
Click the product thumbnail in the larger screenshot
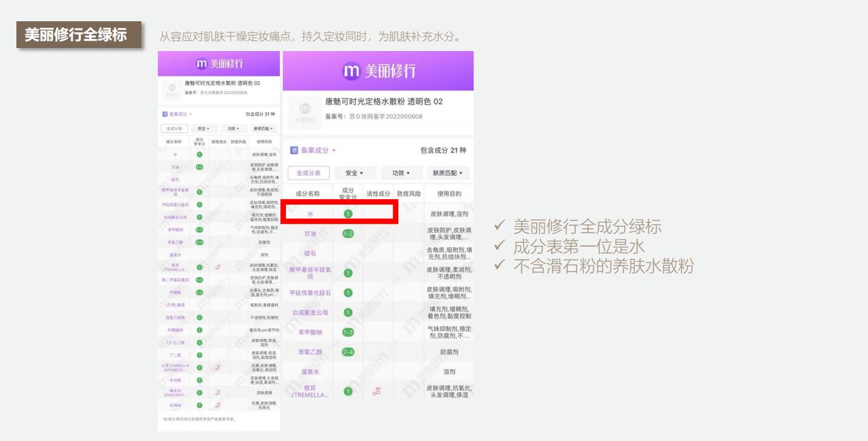coord(305,113)
